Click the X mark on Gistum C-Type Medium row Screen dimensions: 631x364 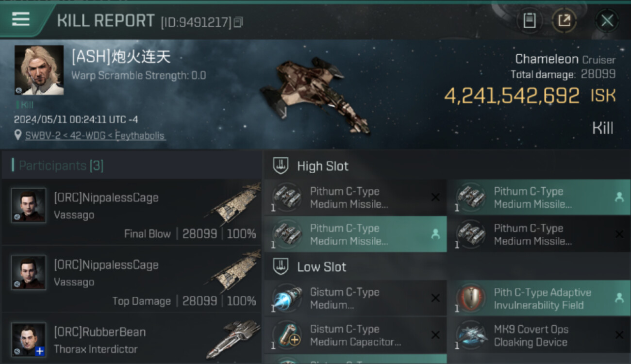[435, 298]
